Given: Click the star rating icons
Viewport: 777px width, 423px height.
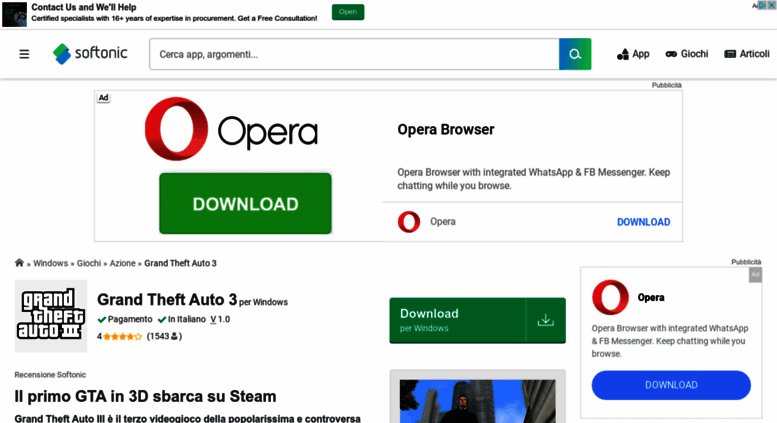Looking at the screenshot, I should click(x=122, y=336).
